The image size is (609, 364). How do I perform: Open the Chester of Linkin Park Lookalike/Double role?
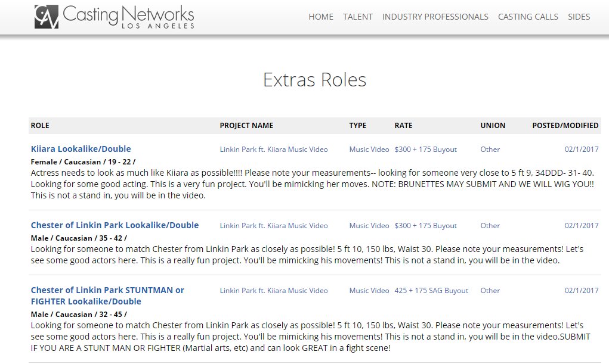tap(115, 225)
